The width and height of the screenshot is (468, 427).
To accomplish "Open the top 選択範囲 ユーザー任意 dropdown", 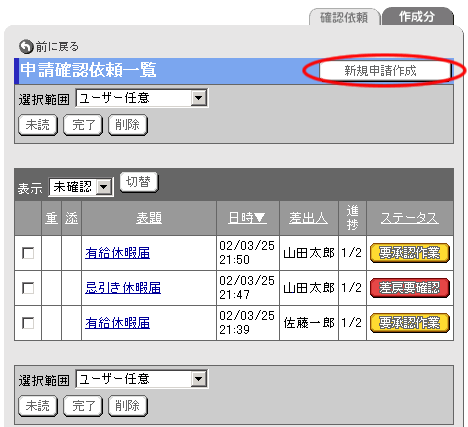I will (142, 98).
